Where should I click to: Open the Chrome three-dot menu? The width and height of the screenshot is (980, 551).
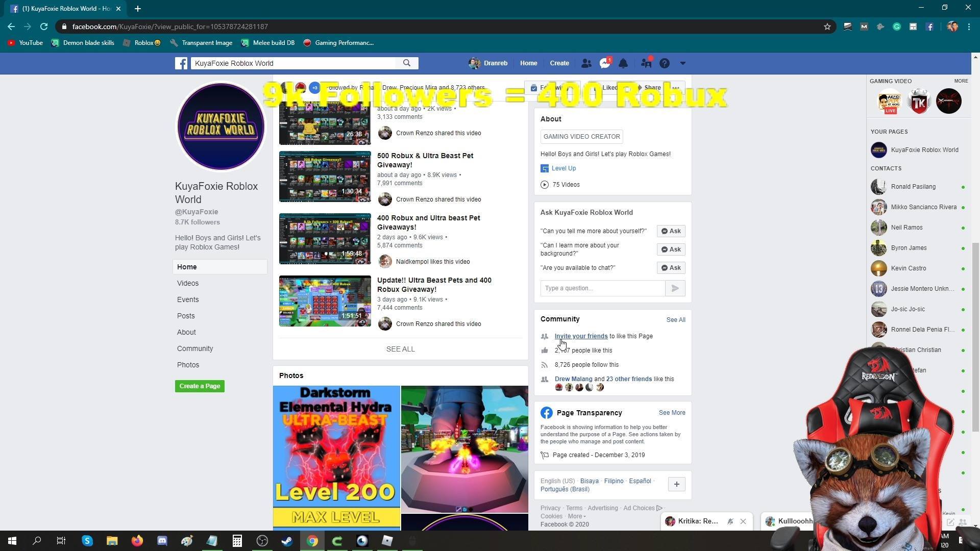tap(969, 27)
